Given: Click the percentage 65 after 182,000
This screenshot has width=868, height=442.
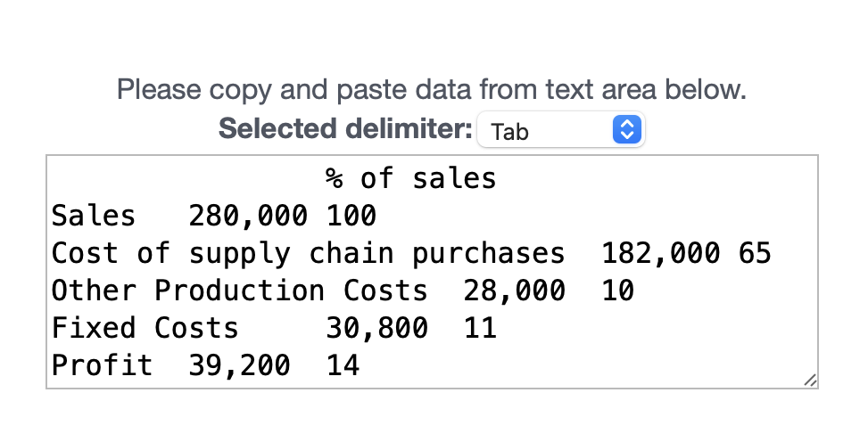Looking at the screenshot, I should 755,254.
